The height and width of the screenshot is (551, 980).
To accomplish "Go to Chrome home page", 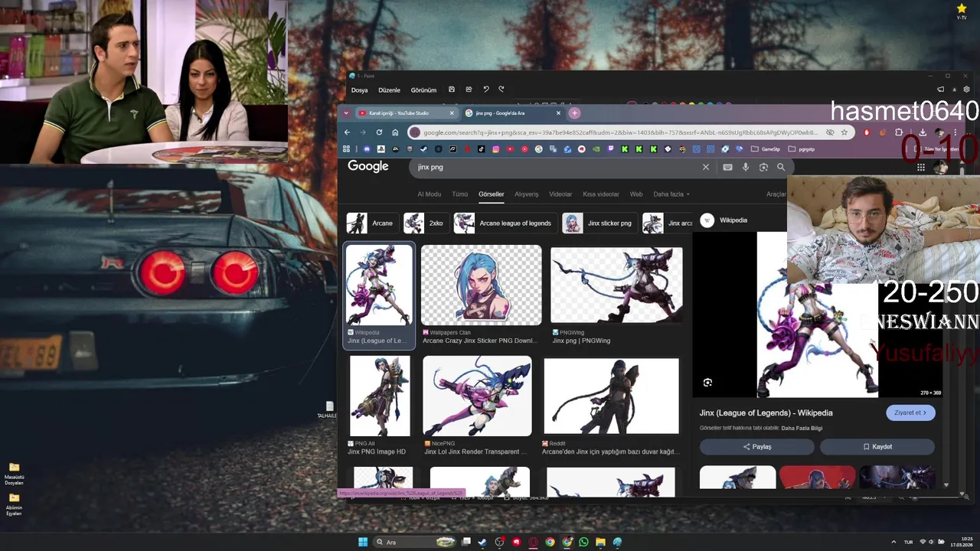I will [395, 132].
